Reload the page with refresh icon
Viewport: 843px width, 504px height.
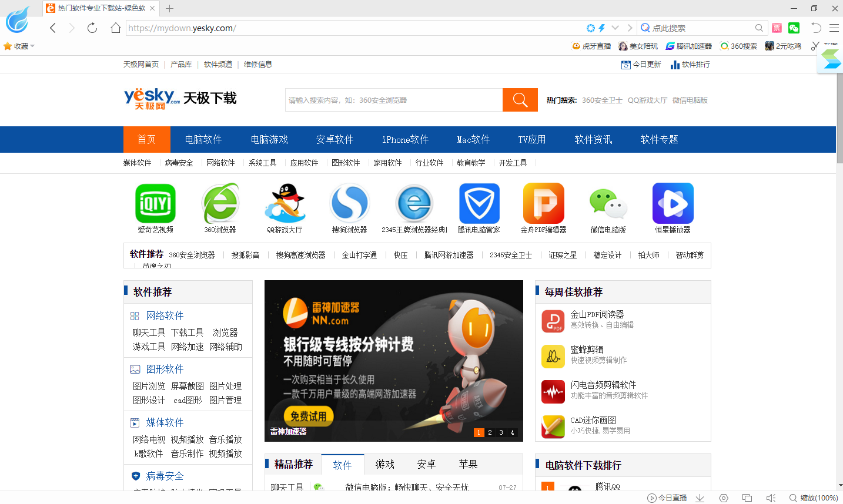(x=92, y=28)
